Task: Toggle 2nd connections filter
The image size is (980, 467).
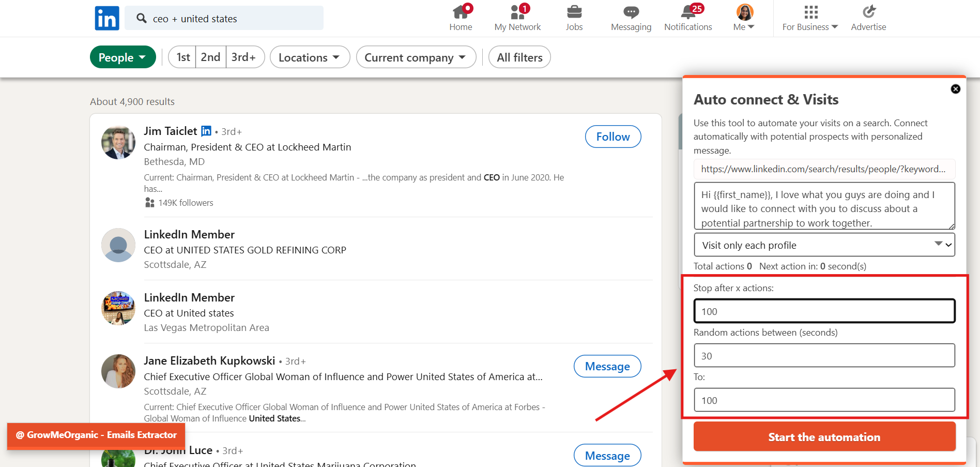Action: [210, 57]
